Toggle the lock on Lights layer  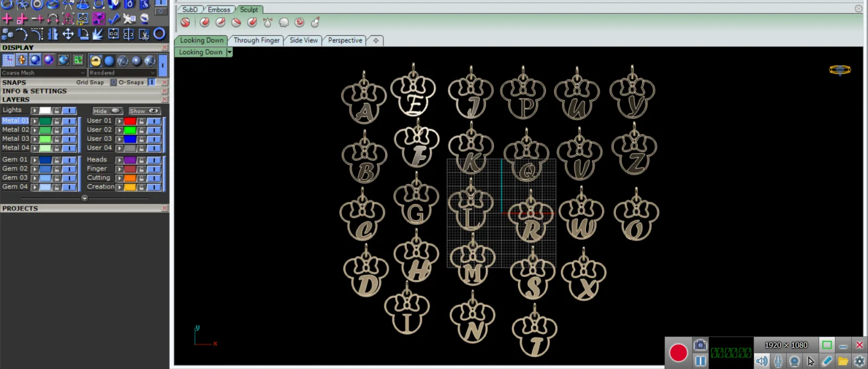[56, 111]
